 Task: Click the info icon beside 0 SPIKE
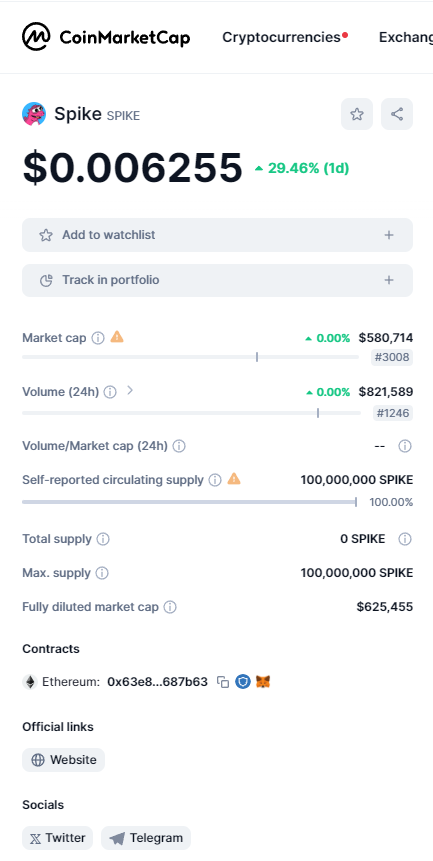tap(405, 539)
